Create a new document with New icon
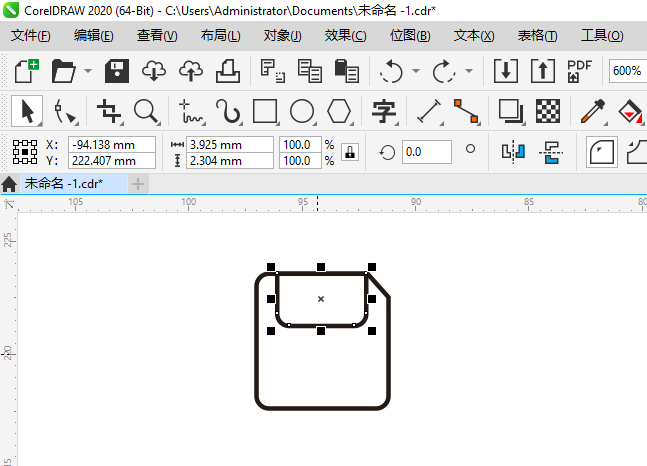The height and width of the screenshot is (466, 647). coord(27,71)
